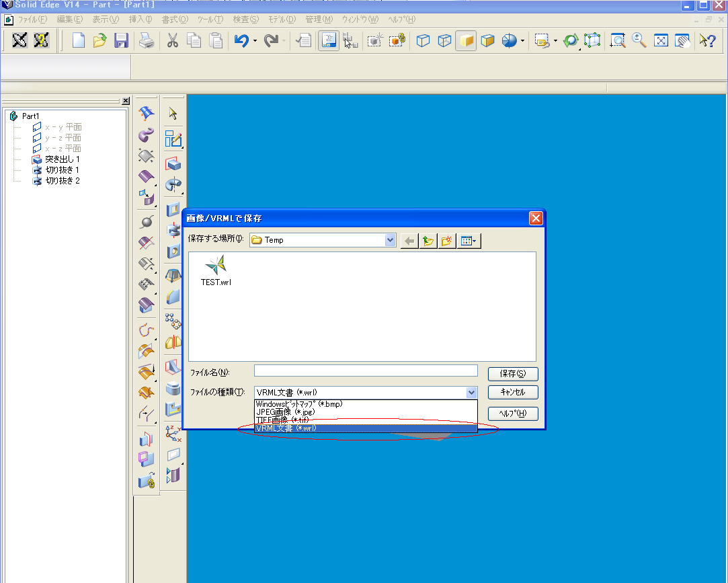Select shaded with visible edges icon
The height and width of the screenshot is (583, 728).
(487, 40)
